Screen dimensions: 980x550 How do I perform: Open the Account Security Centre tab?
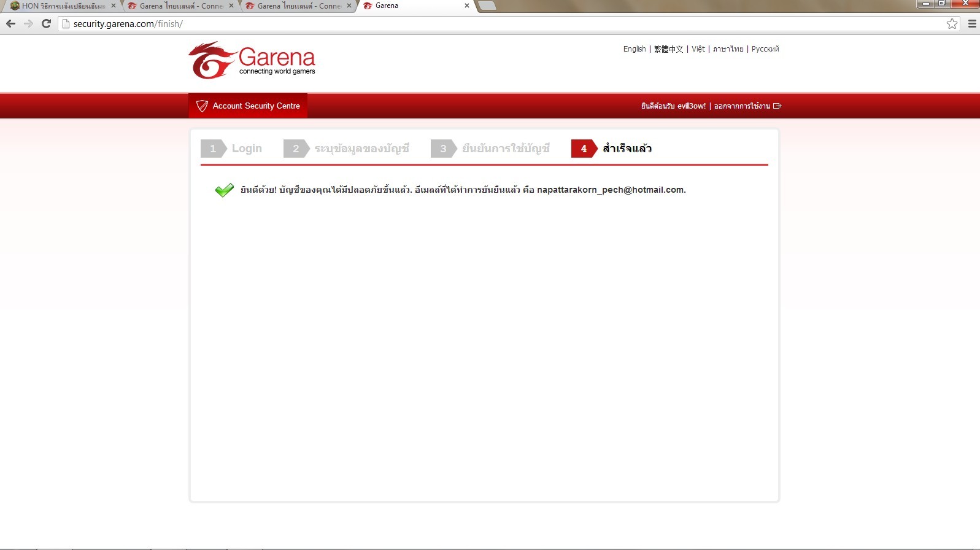click(248, 106)
